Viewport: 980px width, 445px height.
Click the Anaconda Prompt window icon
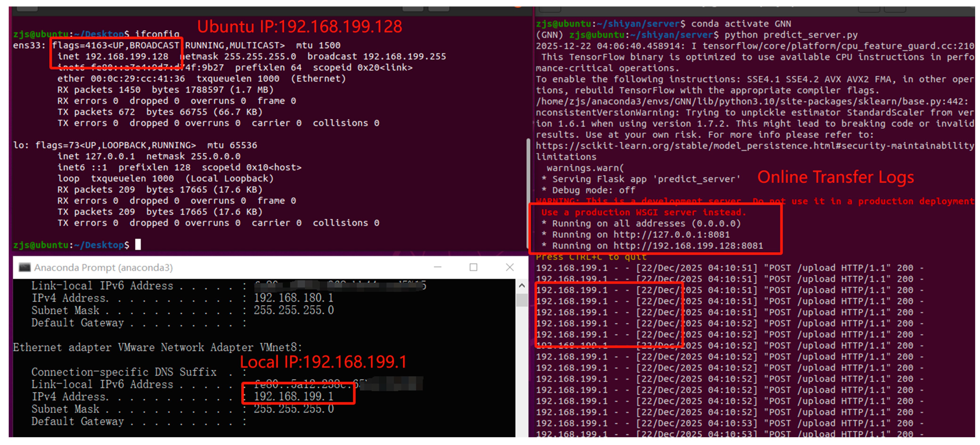[25, 268]
